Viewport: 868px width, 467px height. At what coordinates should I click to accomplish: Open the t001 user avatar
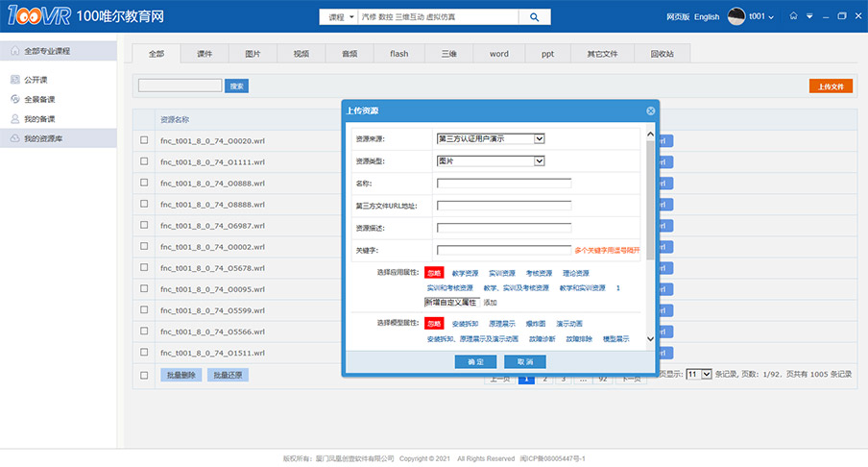[x=736, y=16]
